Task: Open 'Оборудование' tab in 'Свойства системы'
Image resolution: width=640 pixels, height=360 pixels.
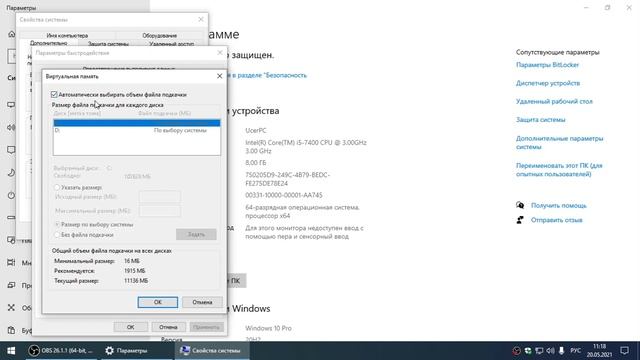Action: coord(160,36)
